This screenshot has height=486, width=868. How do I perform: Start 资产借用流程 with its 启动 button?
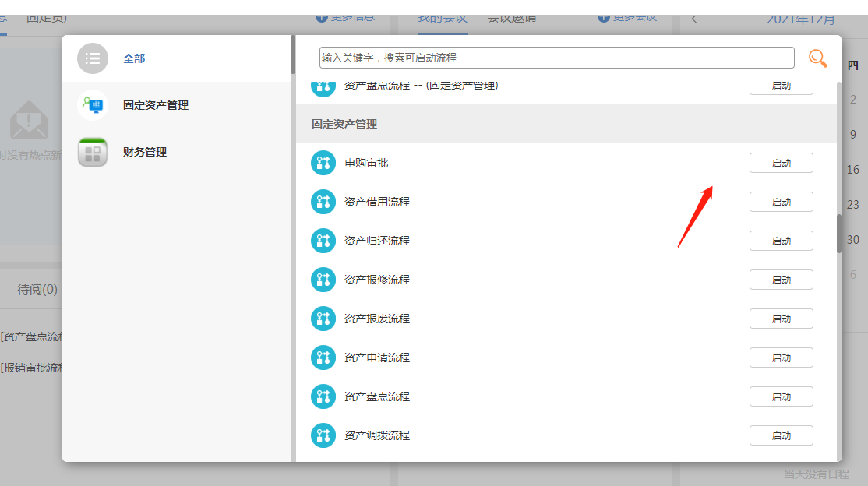coord(781,202)
